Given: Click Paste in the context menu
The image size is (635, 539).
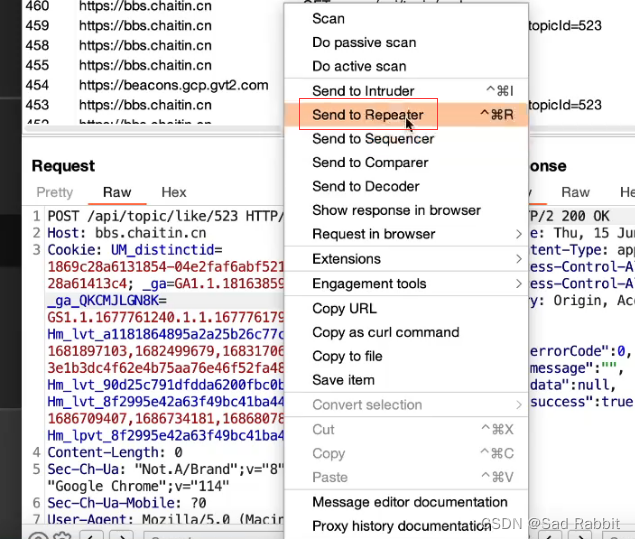Looking at the screenshot, I should 406,477.
